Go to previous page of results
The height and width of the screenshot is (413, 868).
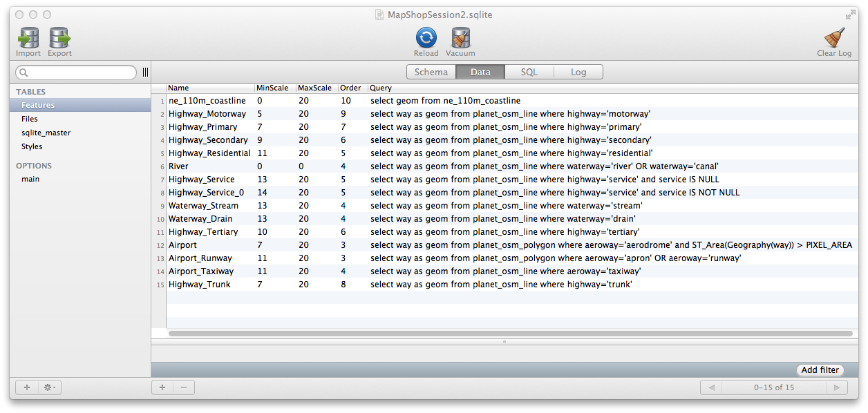(x=711, y=387)
